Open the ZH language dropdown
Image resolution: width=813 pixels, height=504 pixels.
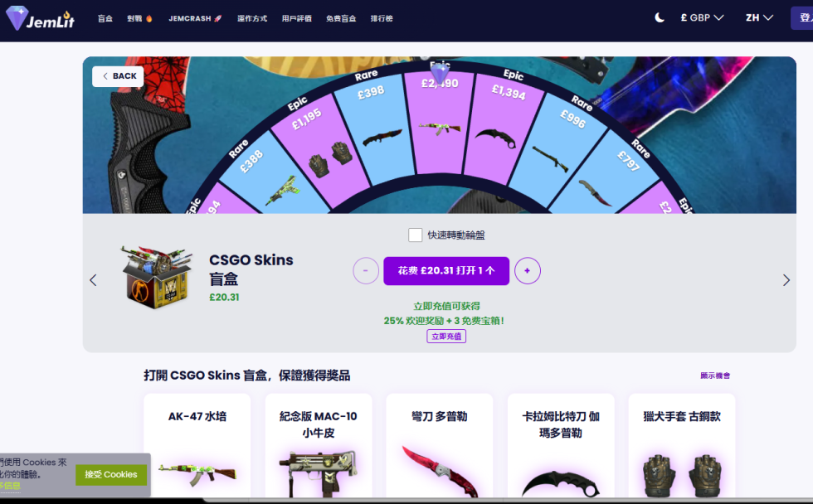click(760, 17)
